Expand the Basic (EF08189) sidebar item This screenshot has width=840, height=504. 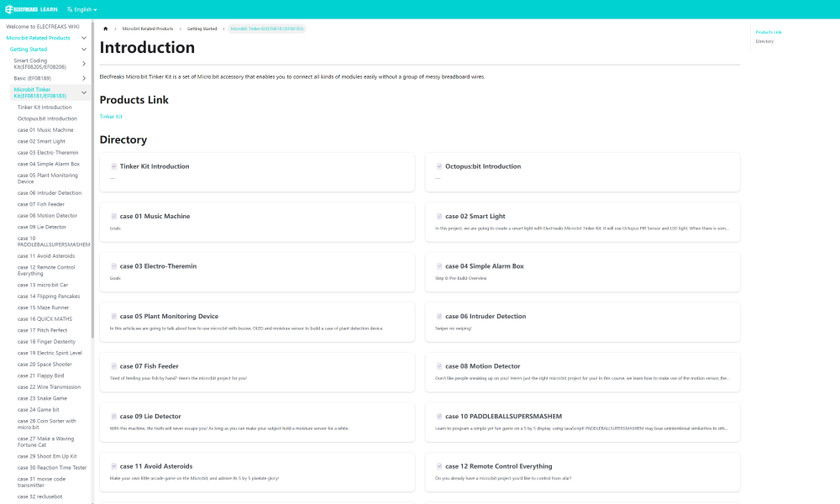pos(84,78)
